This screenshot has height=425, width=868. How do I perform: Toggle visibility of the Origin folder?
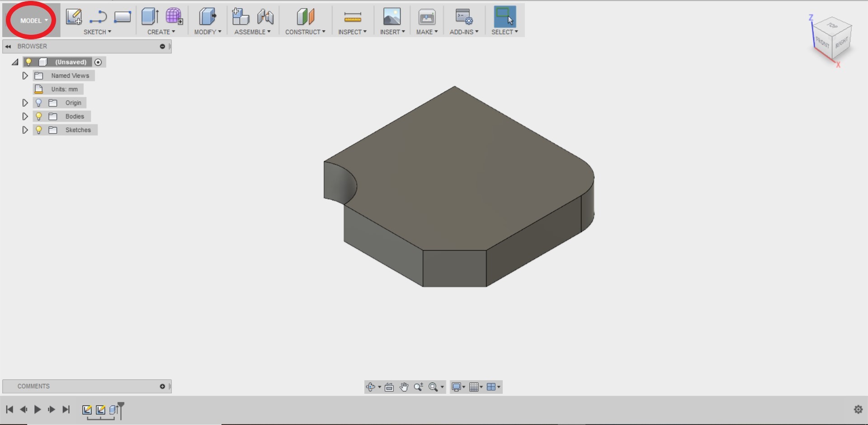click(x=38, y=103)
